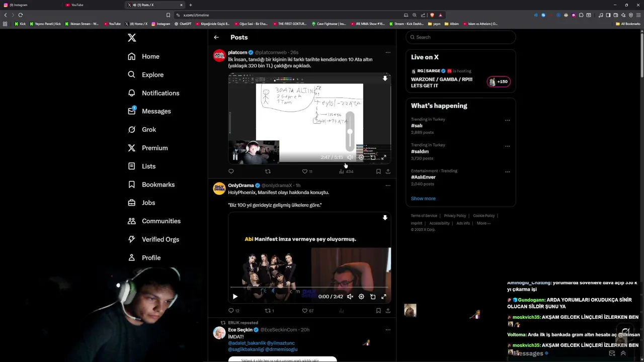Open more options on platcorn post
This screenshot has height=362, width=644.
(x=388, y=52)
